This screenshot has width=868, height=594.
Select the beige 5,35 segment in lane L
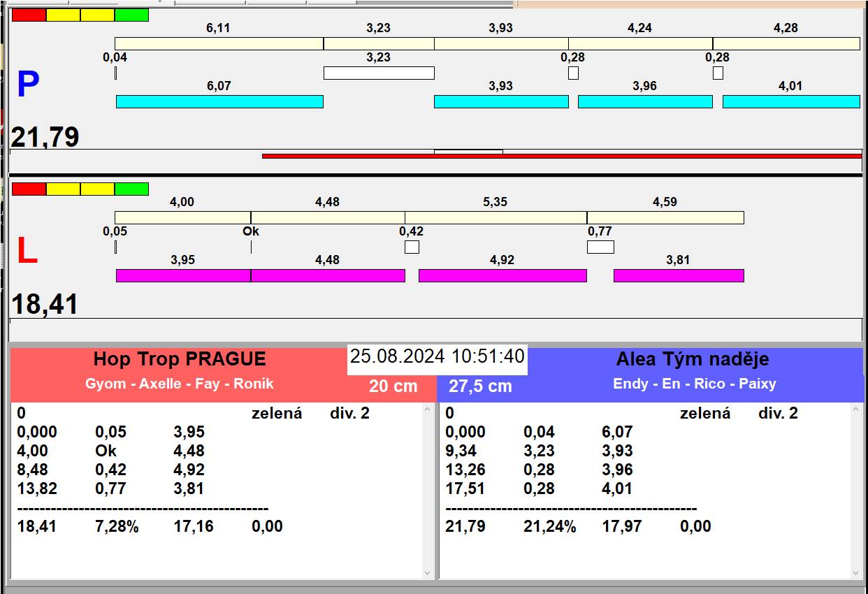tap(496, 217)
